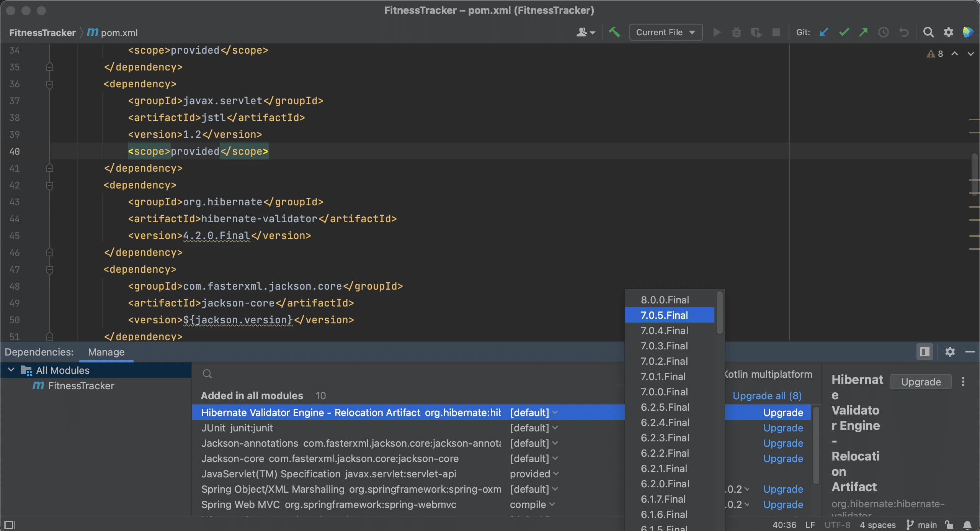Click Upgrade link for Spring Web MVC row
This screenshot has height=531, width=980.
tap(783, 505)
